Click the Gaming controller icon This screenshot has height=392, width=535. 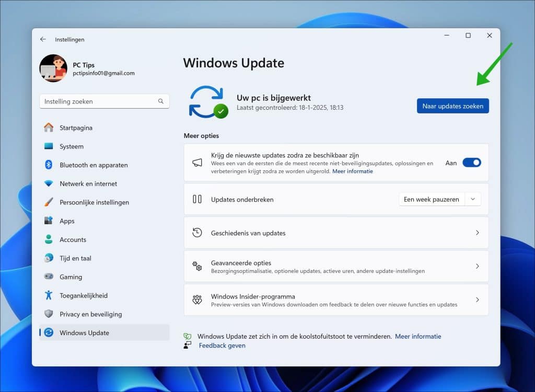pyautogui.click(x=49, y=276)
